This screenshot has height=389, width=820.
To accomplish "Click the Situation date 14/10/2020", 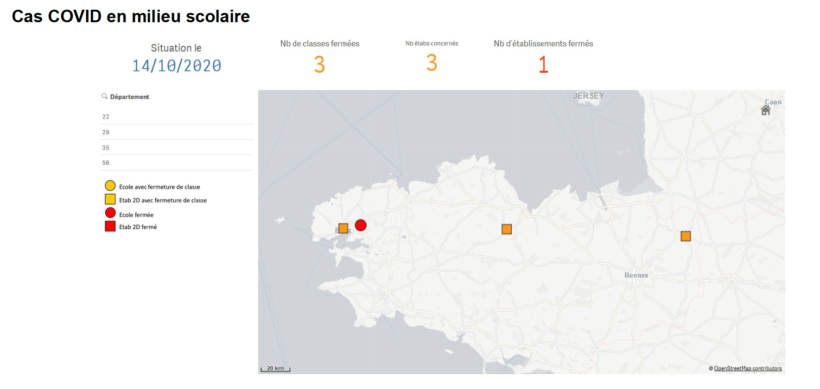I will (177, 66).
